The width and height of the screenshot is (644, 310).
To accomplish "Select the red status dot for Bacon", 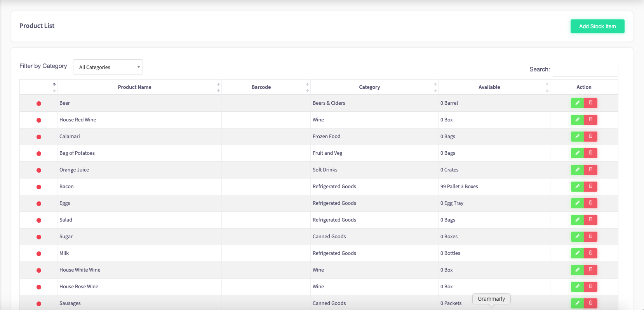I will click(x=39, y=187).
